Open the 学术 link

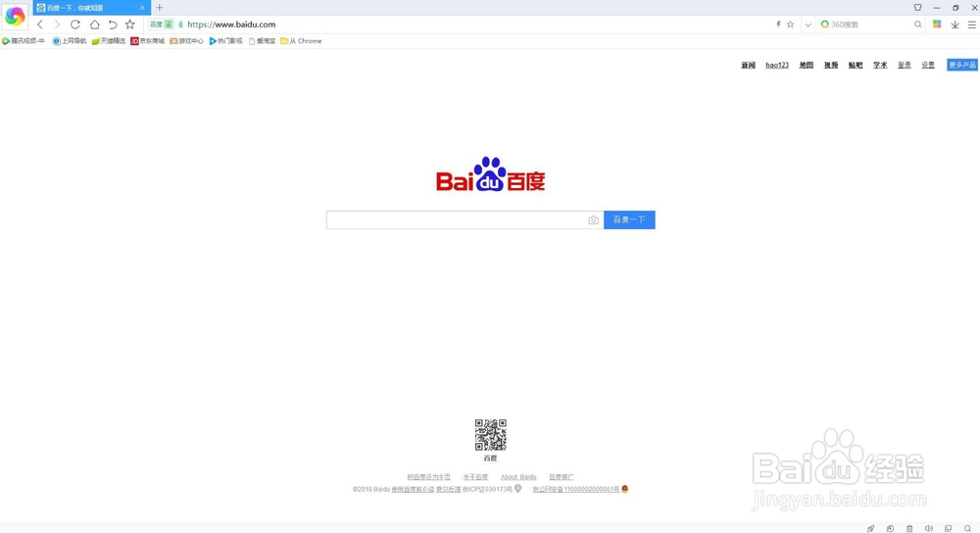(880, 65)
